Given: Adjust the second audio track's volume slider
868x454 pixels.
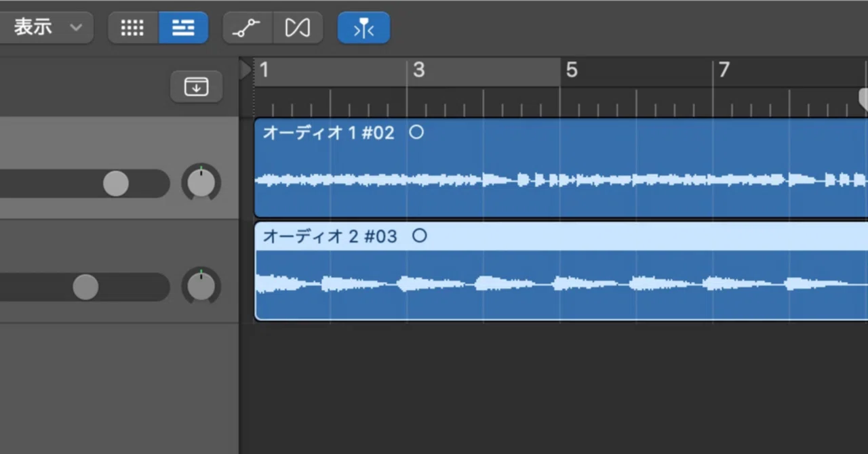Looking at the screenshot, I should 85,287.
